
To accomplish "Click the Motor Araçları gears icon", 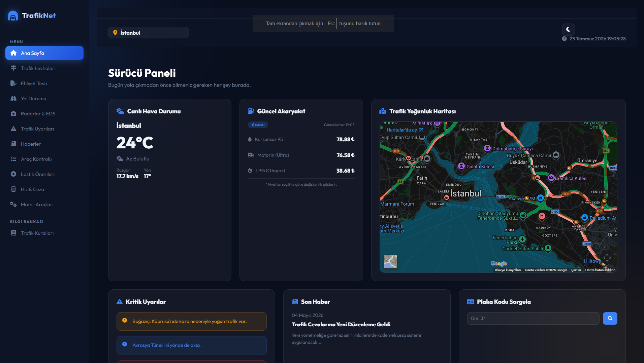I will tap(13, 205).
